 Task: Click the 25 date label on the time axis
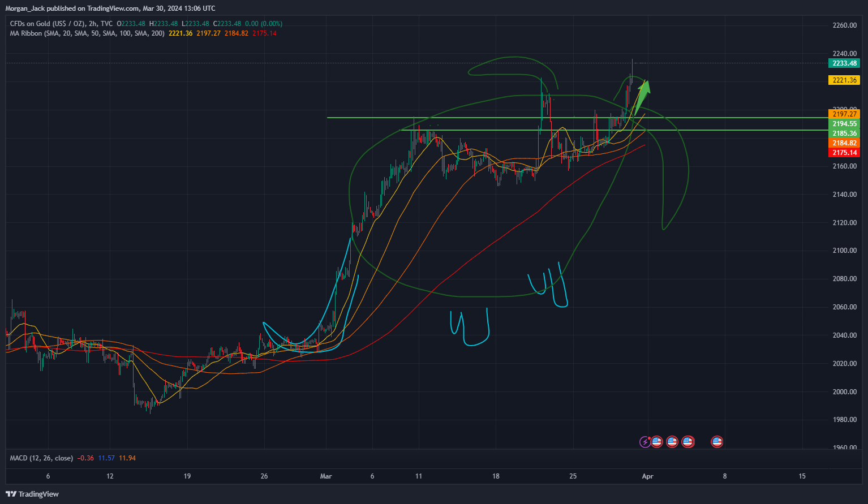click(573, 476)
